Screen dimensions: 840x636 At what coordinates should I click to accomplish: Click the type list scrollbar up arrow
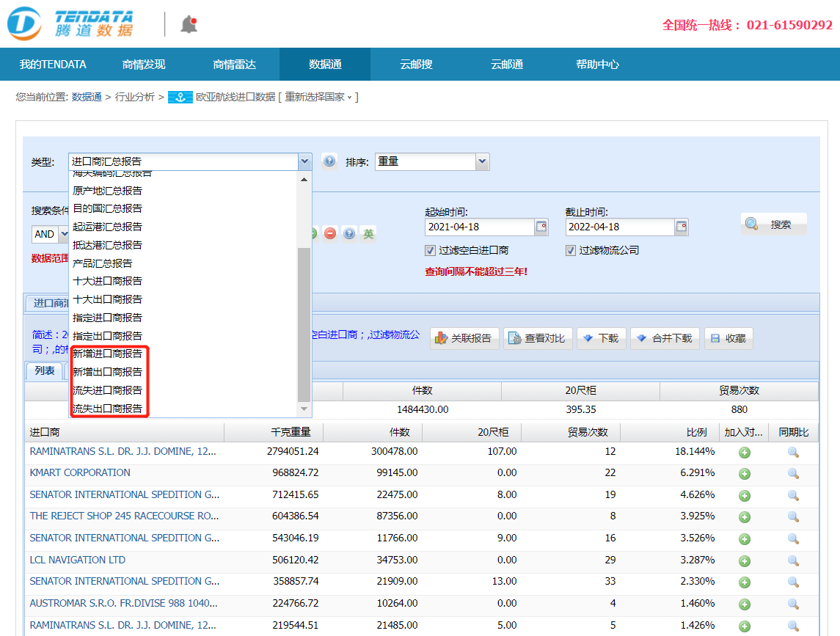[304, 180]
